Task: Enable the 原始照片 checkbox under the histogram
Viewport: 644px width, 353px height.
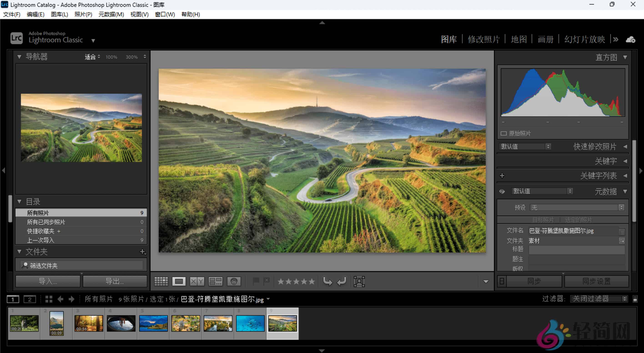Action: coord(504,133)
